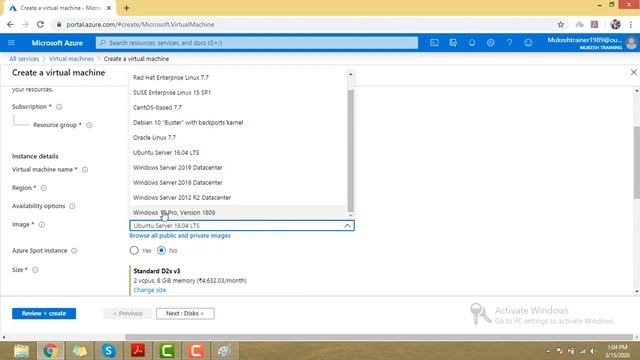Open the Directory and subscription filter icon

[x=453, y=43]
